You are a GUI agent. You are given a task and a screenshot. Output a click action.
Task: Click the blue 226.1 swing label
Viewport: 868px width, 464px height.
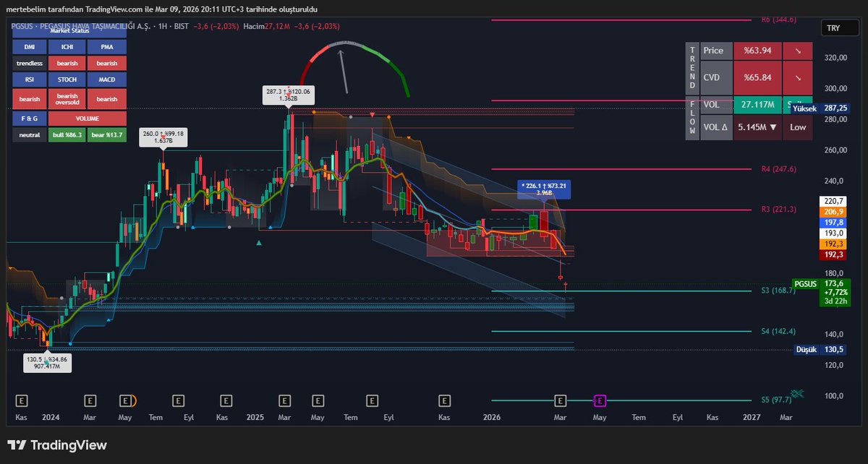(543, 189)
